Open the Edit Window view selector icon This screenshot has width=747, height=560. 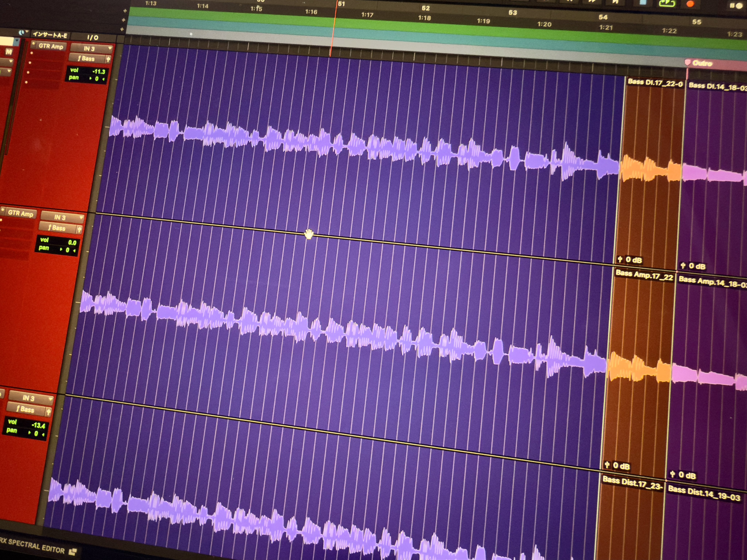(21, 32)
